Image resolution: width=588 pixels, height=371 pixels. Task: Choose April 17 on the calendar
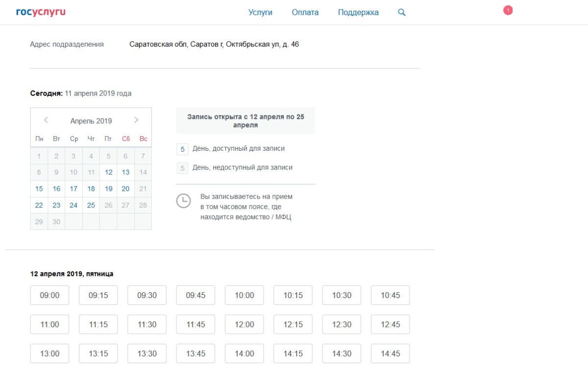pos(73,189)
